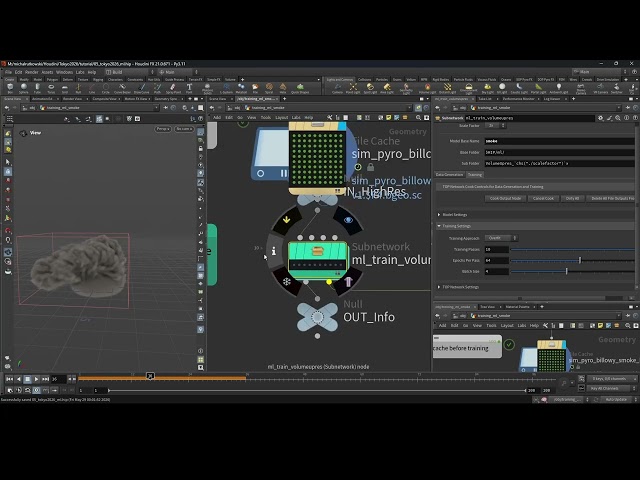
Task: Jump to first frame on the timeline
Action: click(x=9, y=379)
